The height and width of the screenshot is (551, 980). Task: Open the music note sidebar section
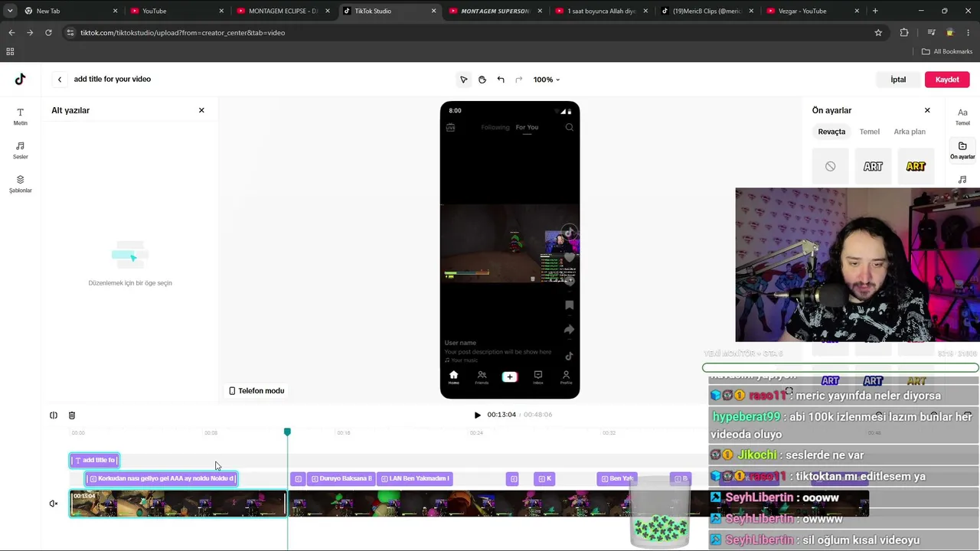[x=962, y=180]
